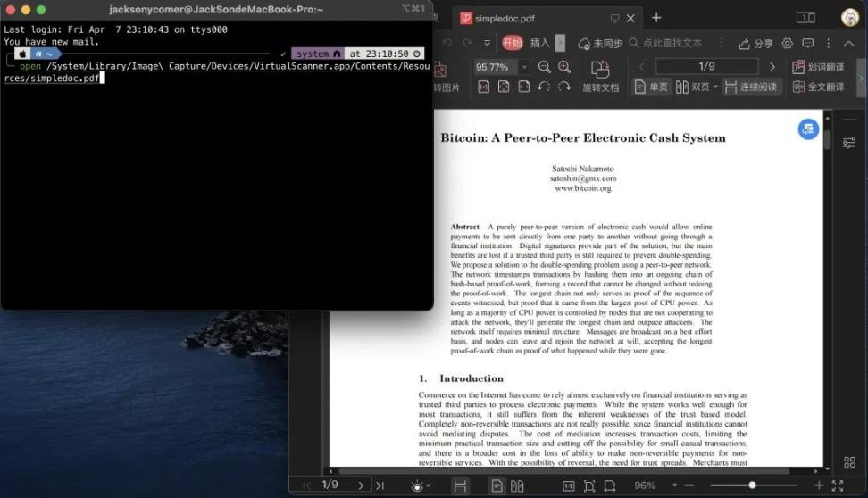
Task: Add a new tab with plus button
Action: (x=656, y=18)
